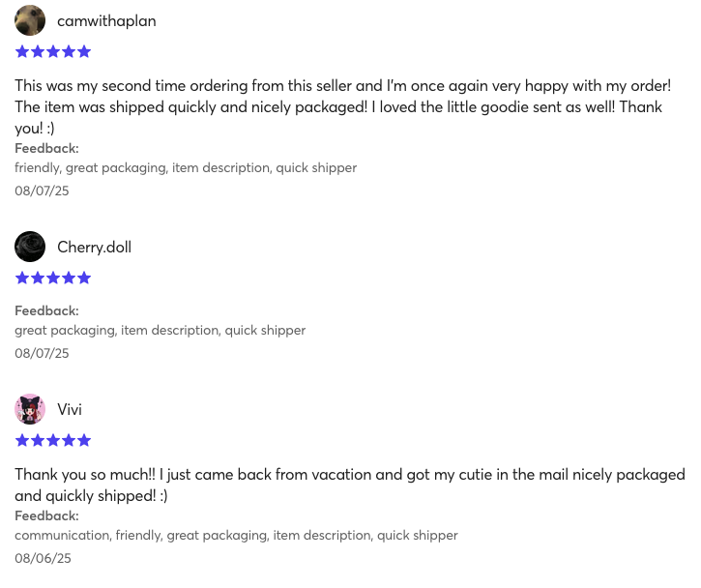Image resolution: width=701 pixels, height=588 pixels.
Task: Click the Cherry.doll username
Action: [x=95, y=247]
